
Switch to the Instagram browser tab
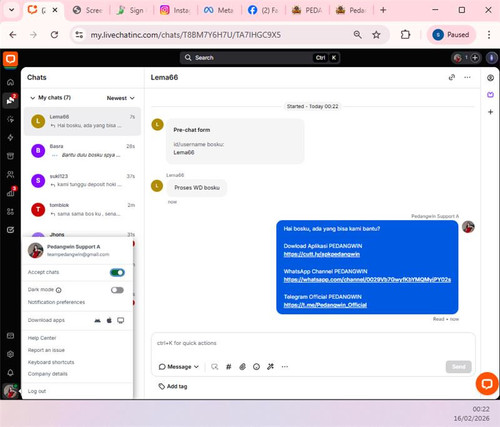click(176, 10)
